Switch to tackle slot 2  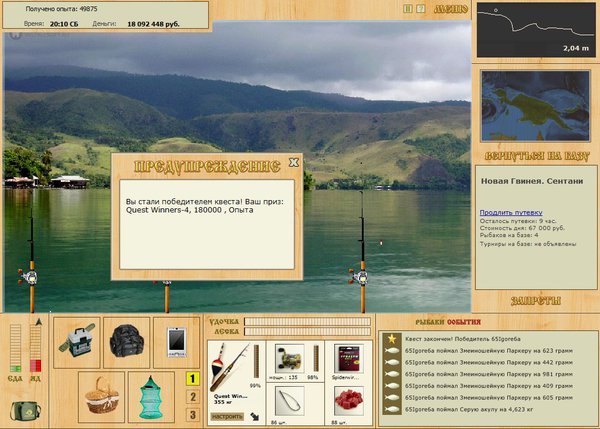pos(193,396)
